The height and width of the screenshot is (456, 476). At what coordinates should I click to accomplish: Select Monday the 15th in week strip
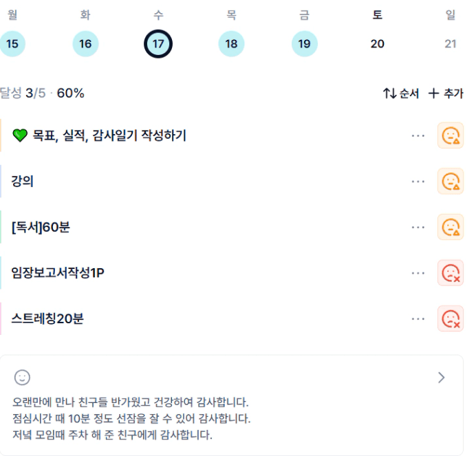pos(12,44)
